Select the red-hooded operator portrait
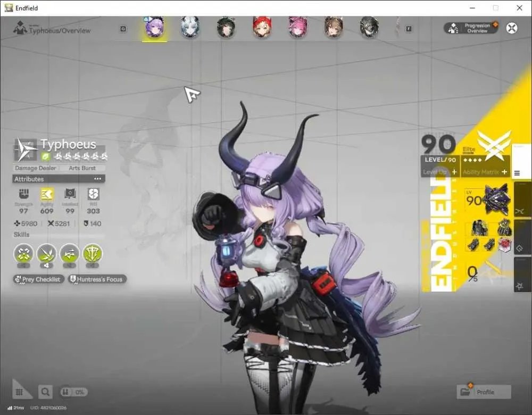Screen dimensions: 532x415 click(x=262, y=28)
